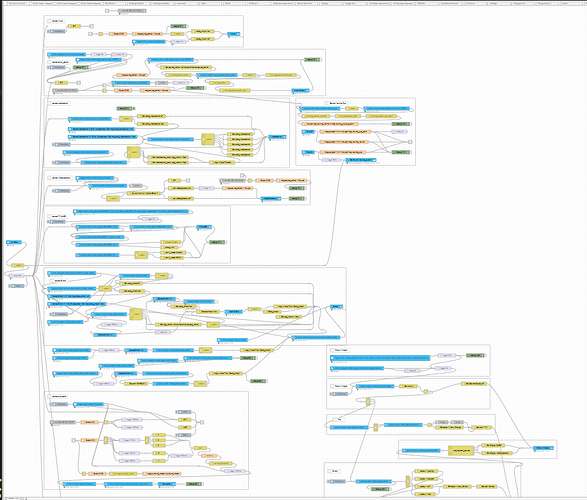Select the tall narrow yellow switch in the bottom-right group

pos(408,482)
